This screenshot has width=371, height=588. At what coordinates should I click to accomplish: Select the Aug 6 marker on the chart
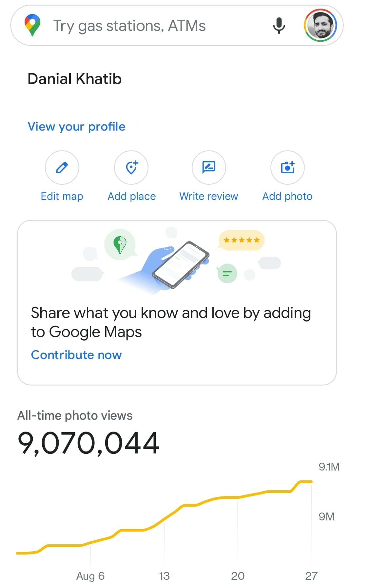(x=90, y=576)
